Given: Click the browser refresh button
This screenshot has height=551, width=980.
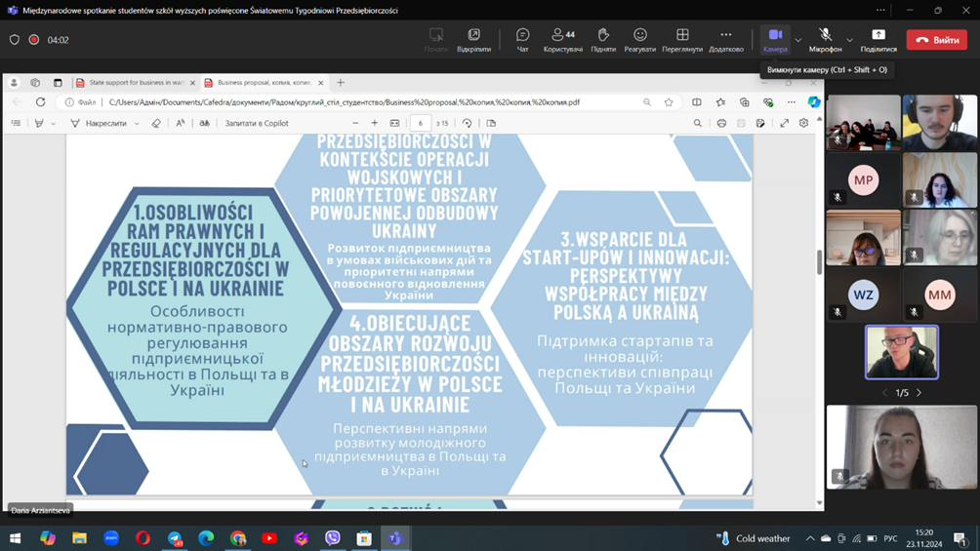Looking at the screenshot, I should pyautogui.click(x=41, y=102).
